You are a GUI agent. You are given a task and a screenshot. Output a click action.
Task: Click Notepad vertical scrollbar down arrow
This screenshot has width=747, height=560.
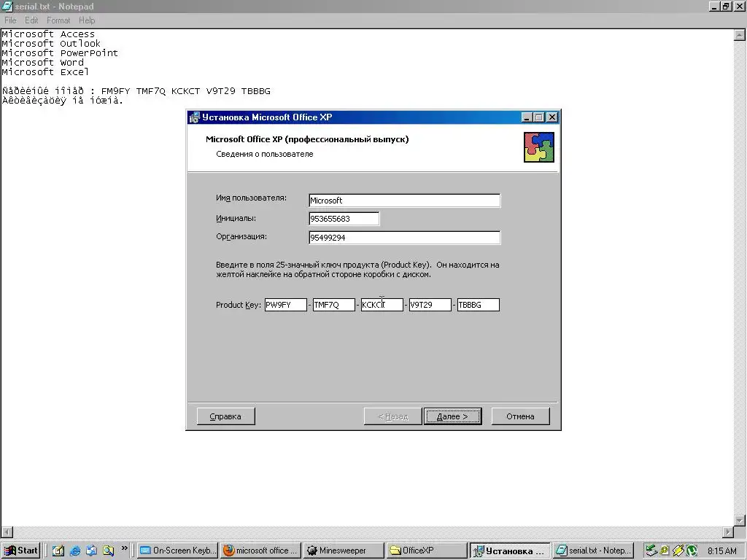[740, 520]
